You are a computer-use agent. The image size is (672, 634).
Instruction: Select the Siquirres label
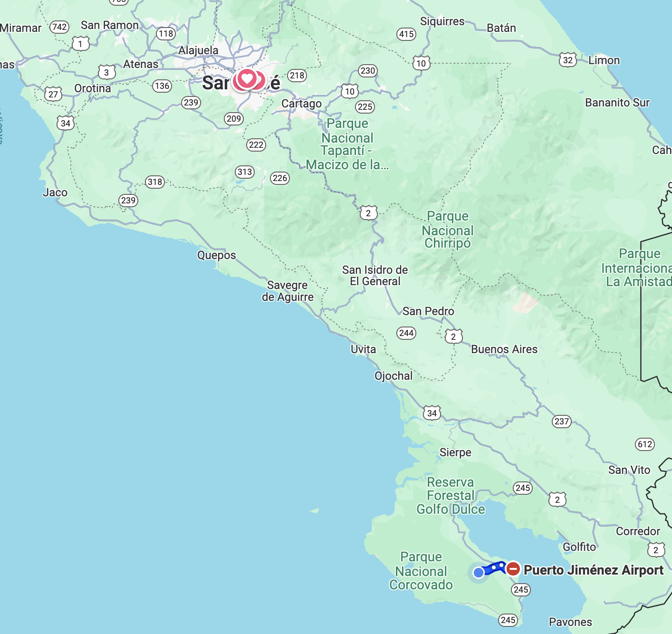tap(442, 21)
